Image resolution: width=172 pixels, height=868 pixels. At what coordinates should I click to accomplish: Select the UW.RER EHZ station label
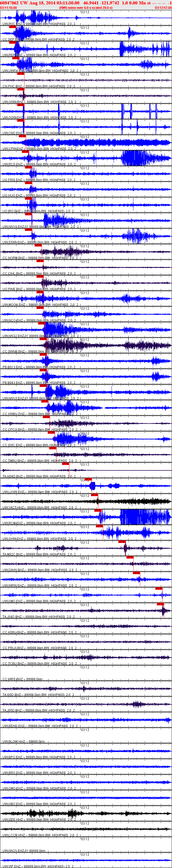point(39,55)
